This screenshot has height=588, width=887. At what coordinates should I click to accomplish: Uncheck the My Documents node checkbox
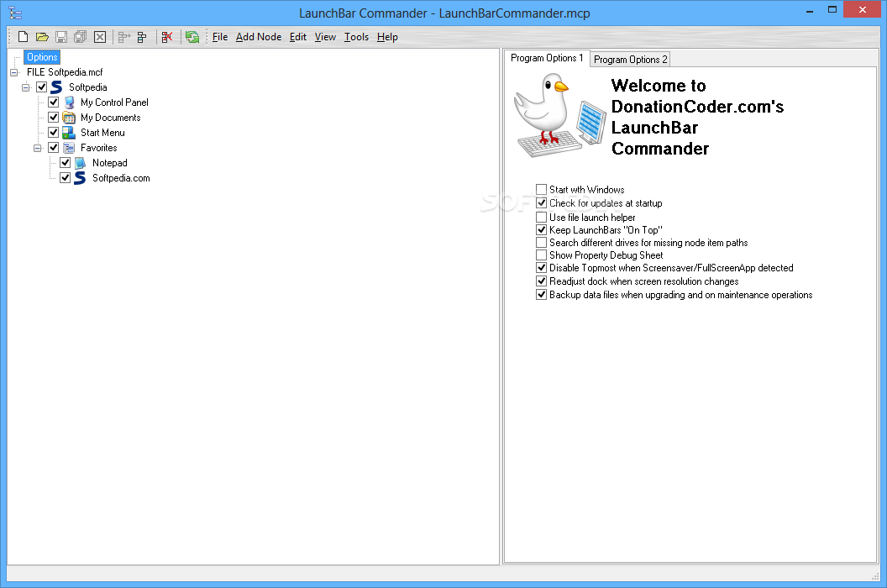click(53, 118)
